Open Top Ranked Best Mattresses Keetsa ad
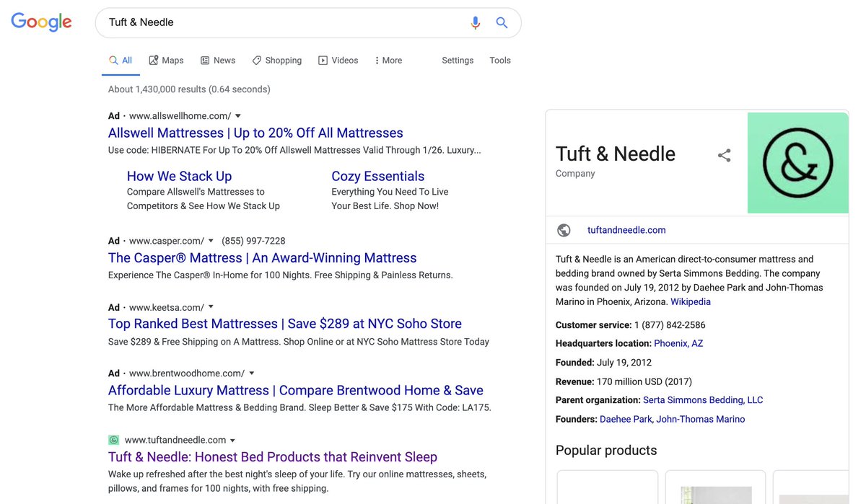 pos(285,324)
